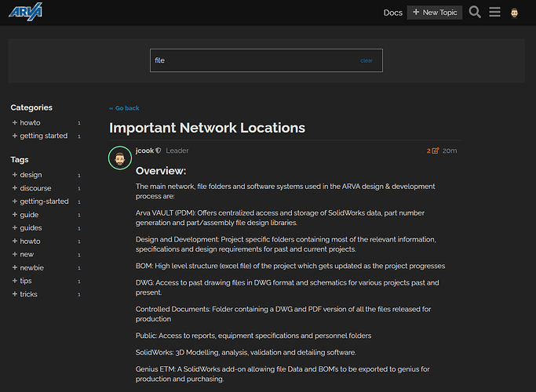
Task: Open the Docs link
Action: [x=392, y=13]
